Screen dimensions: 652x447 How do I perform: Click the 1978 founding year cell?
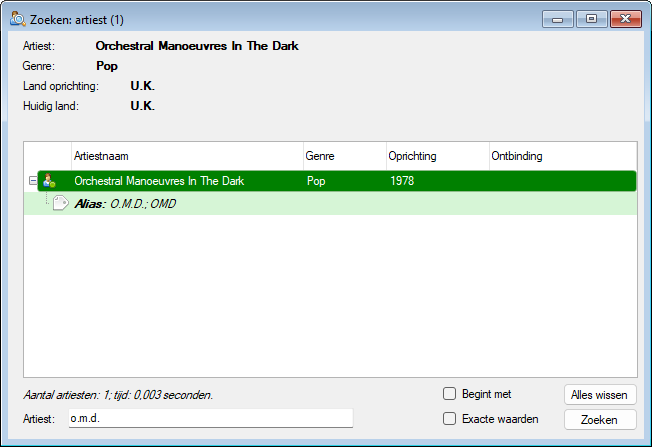402,181
